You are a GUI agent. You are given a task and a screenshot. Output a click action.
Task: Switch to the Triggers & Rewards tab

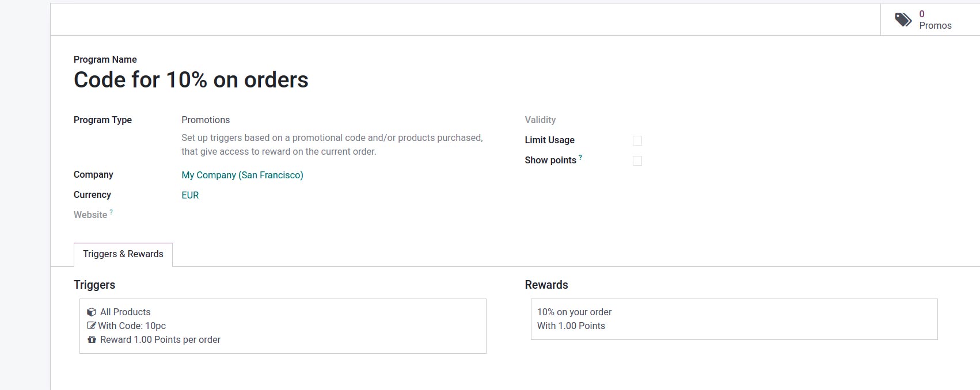[x=123, y=254]
